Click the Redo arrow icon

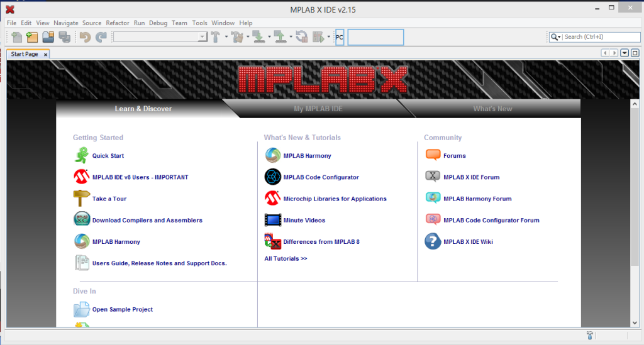coord(101,37)
